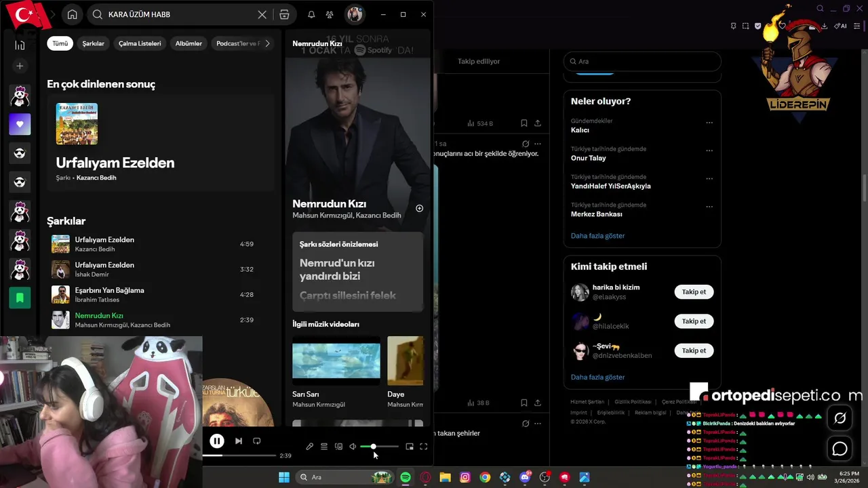The height and width of the screenshot is (488, 868).
Task: Play Urfalıyam Ezelden by Kazancı Bedih row
Action: (x=161, y=244)
